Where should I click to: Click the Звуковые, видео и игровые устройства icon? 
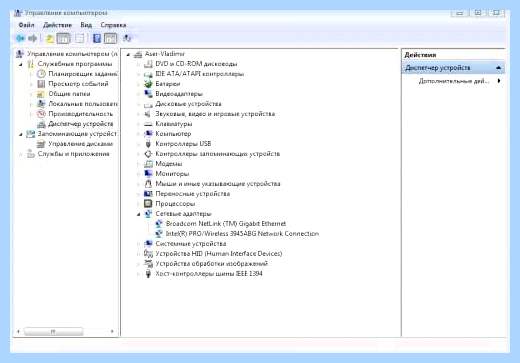148,114
